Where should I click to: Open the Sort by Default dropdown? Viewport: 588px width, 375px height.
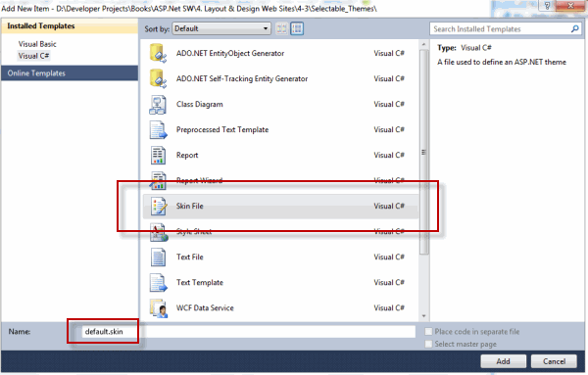tap(221, 28)
